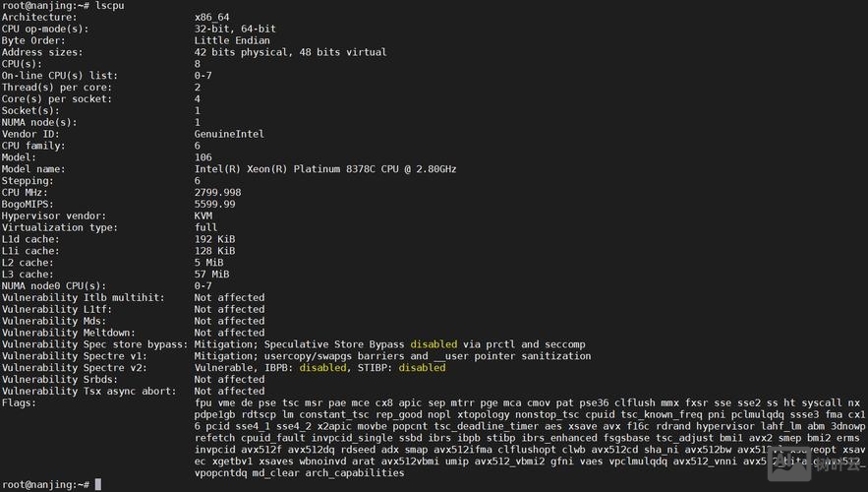Click the yellow 'disabled' after Speculative Store Bypass

click(434, 344)
